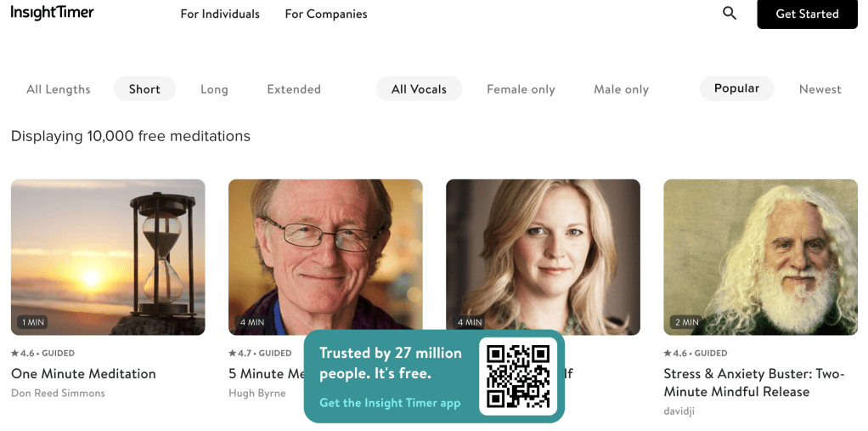Viewport: 868px width, 431px height.
Task: Filter by Female only vocals
Action: 521,89
